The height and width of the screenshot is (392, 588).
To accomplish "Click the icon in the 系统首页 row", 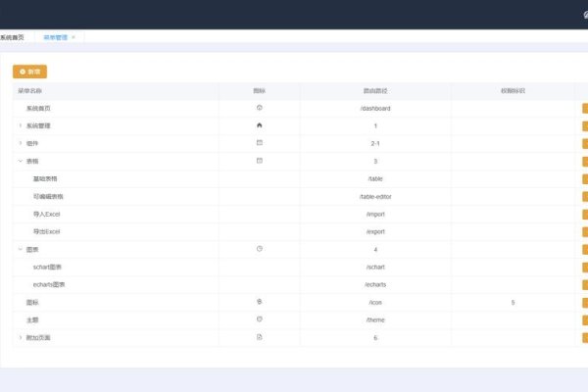I will (x=260, y=107).
